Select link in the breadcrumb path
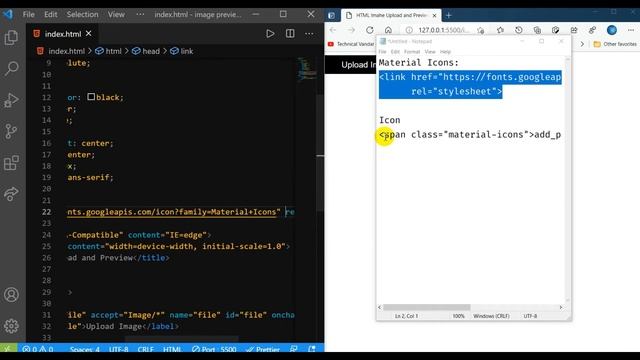Screen dimensions: 640x360 pos(182,51)
